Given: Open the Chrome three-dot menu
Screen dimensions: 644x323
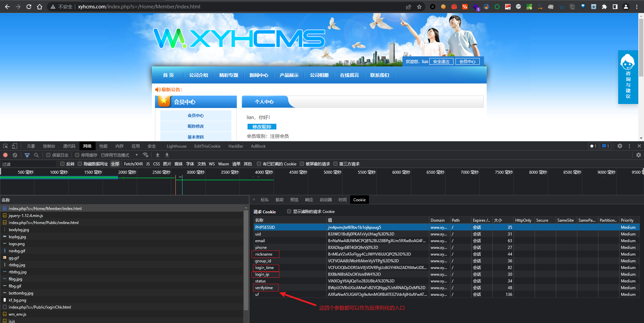Looking at the screenshot, I should 637,7.
